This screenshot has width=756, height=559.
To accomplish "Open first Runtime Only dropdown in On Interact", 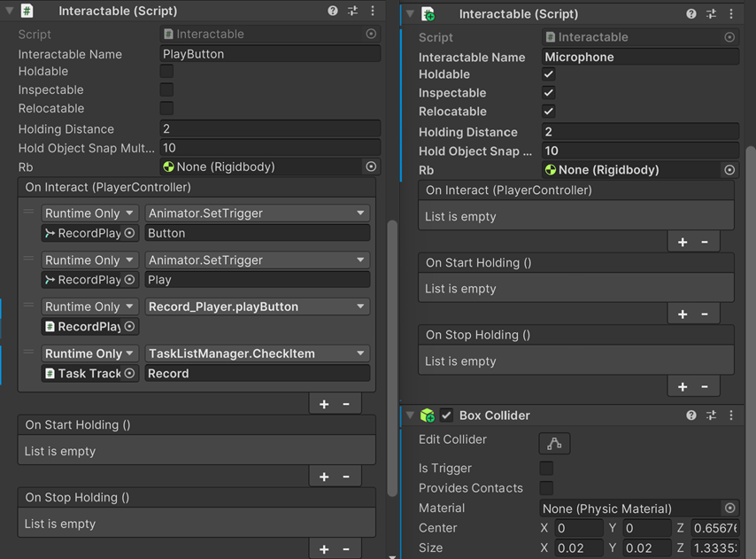I will (89, 214).
